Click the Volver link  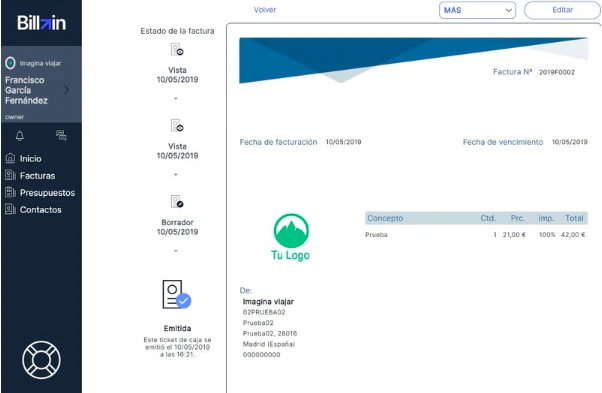point(265,10)
